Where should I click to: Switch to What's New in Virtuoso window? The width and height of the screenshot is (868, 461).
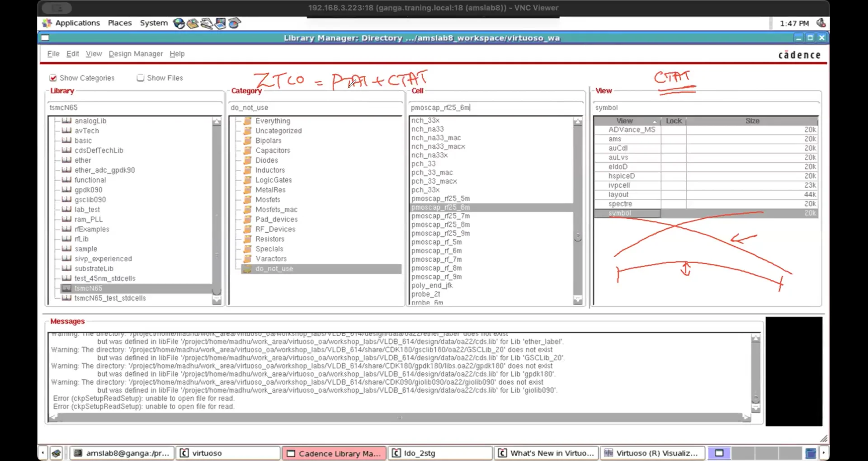547,453
